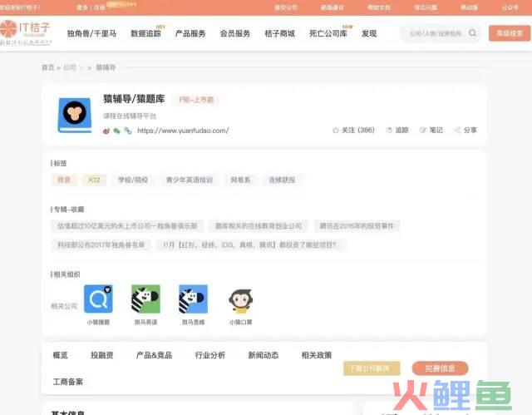532x415 pixels.
Task: Click the 追踪 tracking icon
Action: [389, 130]
